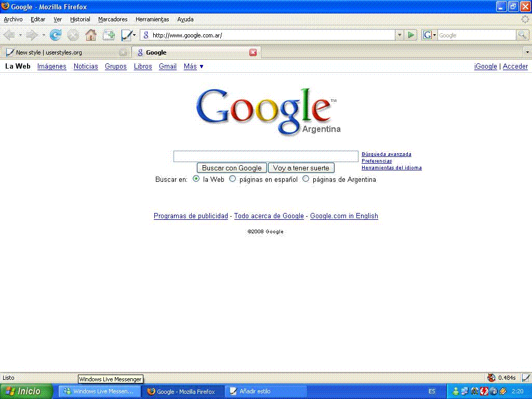Viewport: 532px width, 399px height.
Task: Click the round 'A' logo tray icon
Action: (x=475, y=391)
